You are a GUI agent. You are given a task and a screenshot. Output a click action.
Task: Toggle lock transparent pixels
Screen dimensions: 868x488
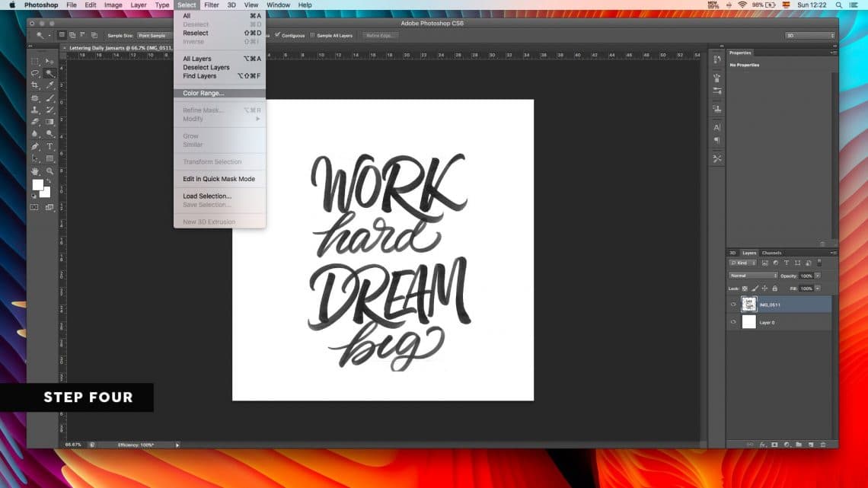pos(745,289)
